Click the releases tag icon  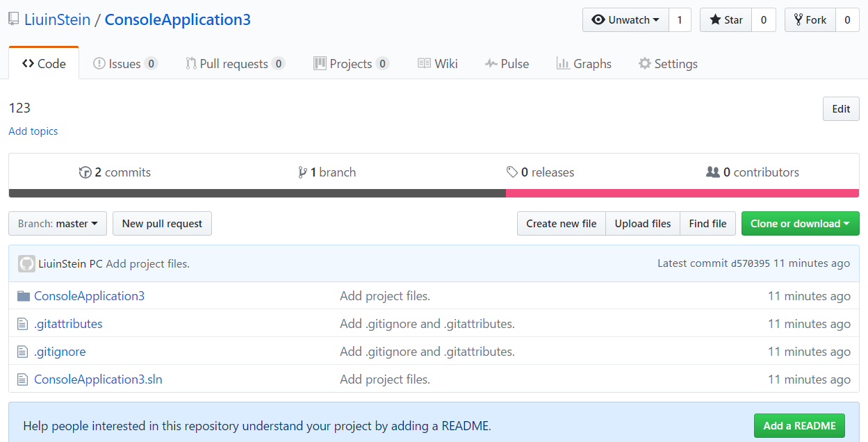512,172
